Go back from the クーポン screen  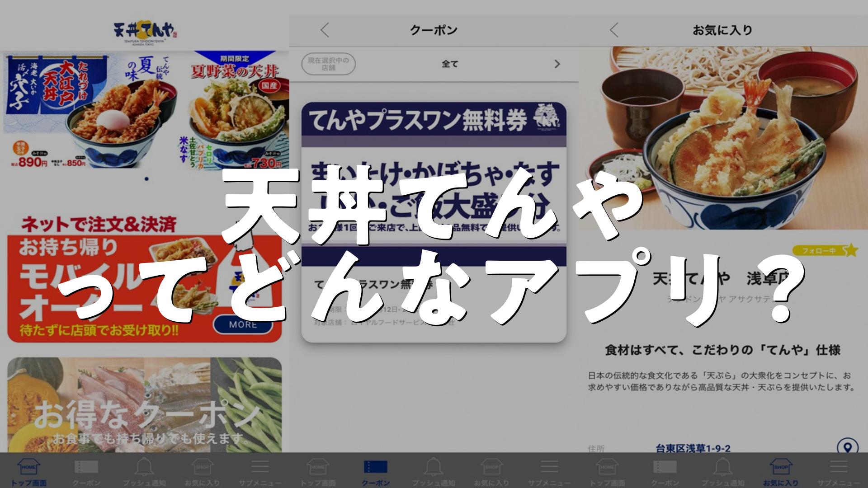coord(325,30)
